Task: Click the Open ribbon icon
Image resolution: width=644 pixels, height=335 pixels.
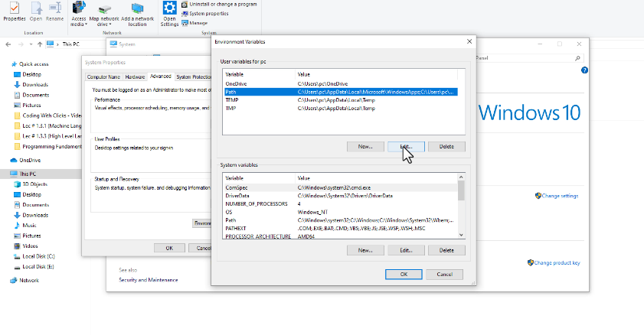Action: pos(36,11)
